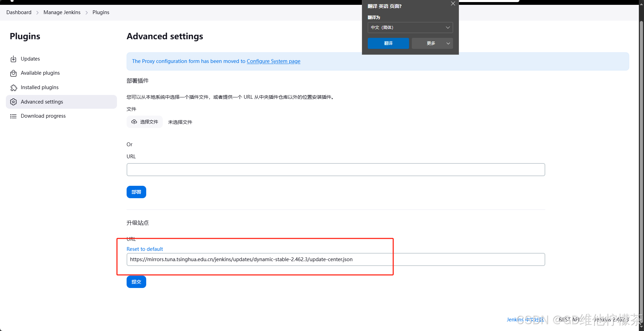Click the 升级站点 section label
The height and width of the screenshot is (331, 644).
[138, 223]
